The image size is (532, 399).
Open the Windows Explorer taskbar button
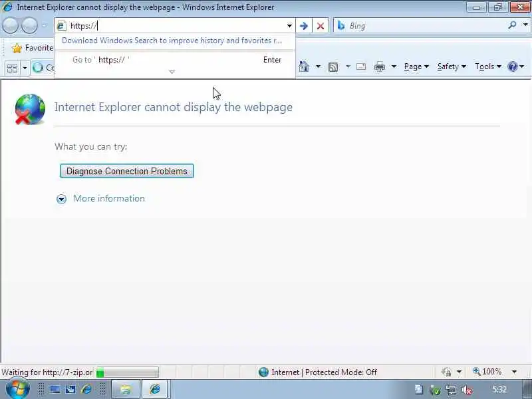(x=126, y=390)
